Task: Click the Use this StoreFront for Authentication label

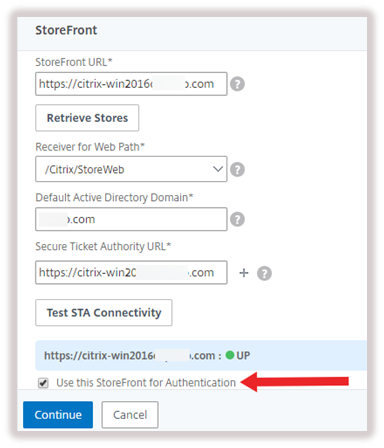Action: pyautogui.click(x=146, y=383)
